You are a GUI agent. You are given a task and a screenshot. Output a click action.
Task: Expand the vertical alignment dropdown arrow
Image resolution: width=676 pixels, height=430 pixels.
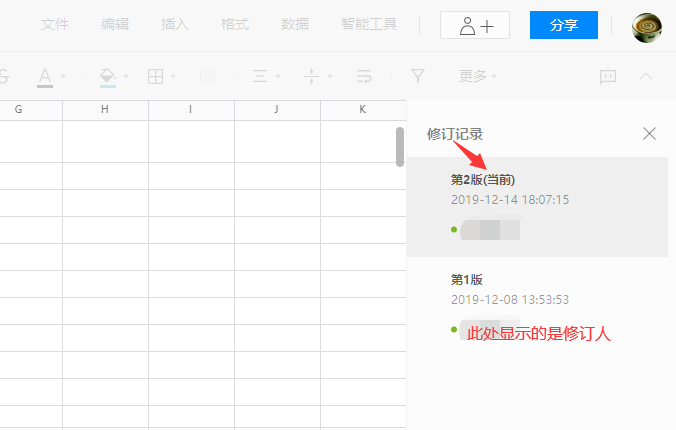(330, 77)
